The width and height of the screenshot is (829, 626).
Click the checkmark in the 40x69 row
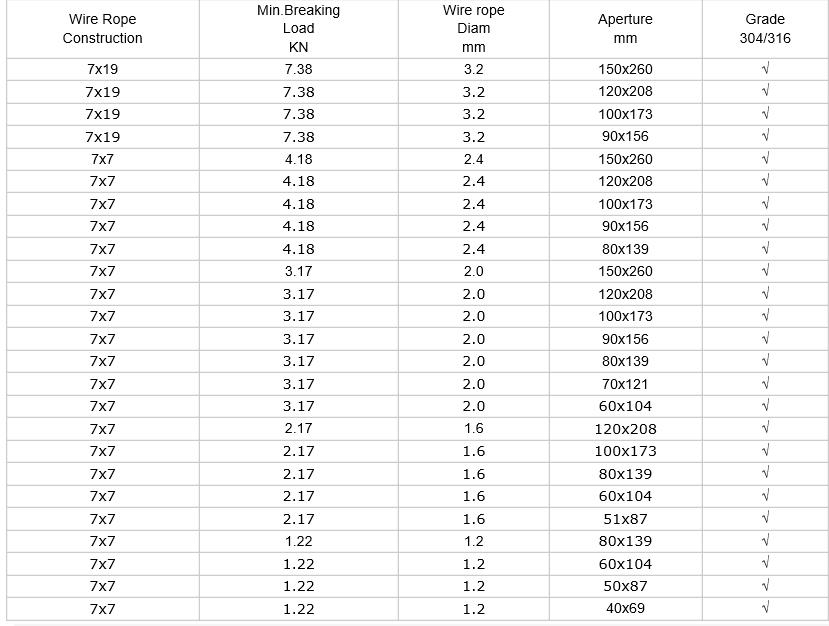[x=765, y=608]
